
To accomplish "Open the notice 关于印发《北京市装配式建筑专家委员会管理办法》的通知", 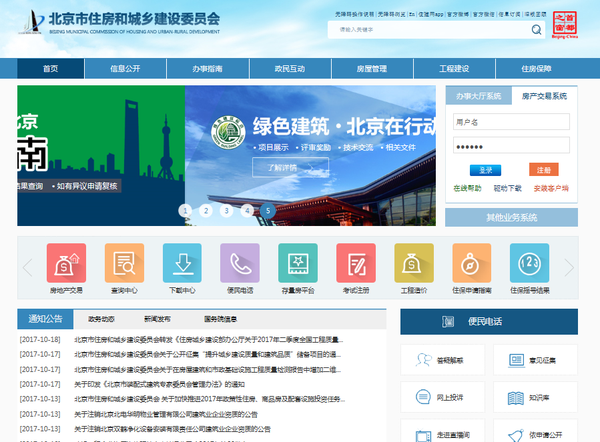I will 159,384.
